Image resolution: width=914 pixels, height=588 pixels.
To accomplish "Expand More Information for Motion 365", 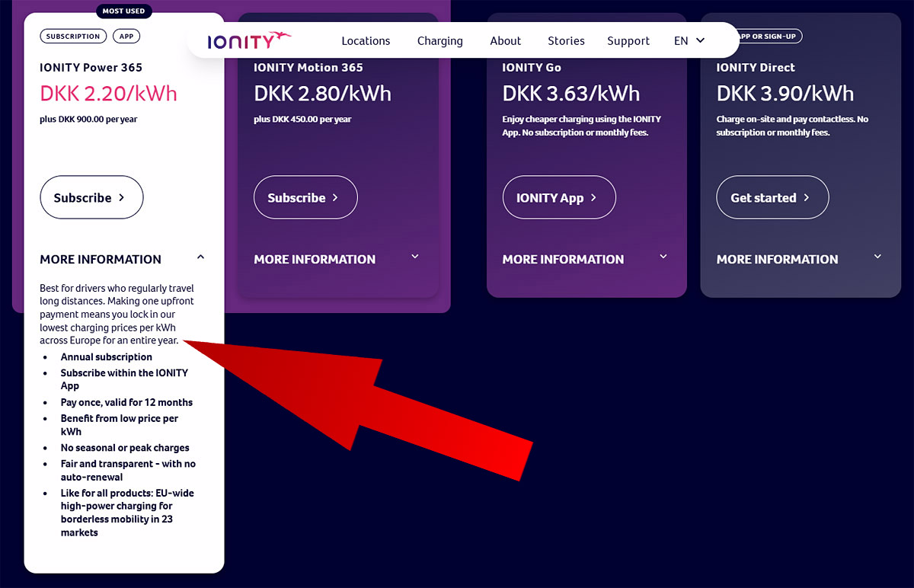I will tap(414, 257).
